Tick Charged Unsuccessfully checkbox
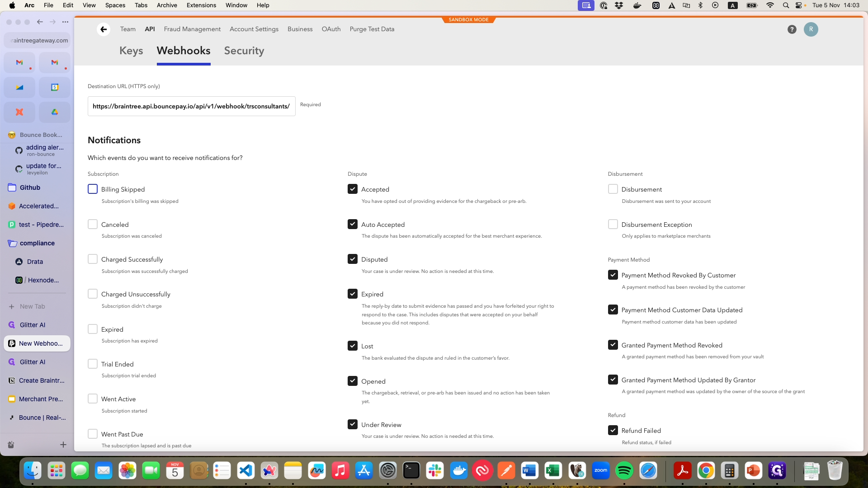 pyautogui.click(x=93, y=294)
